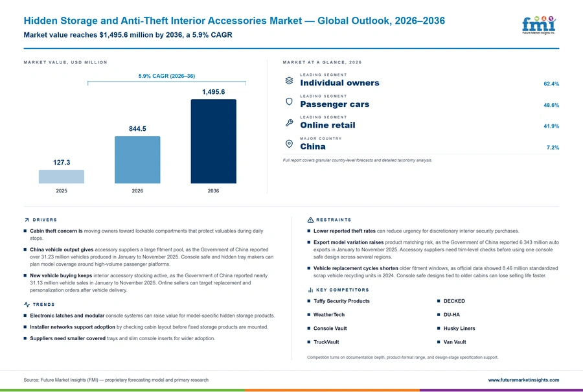Click the value label '127.3'
The image size is (583, 392).
(x=62, y=163)
